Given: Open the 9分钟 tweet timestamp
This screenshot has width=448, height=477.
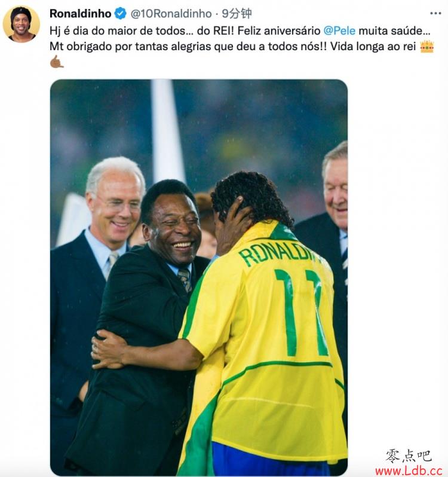Looking at the screenshot, I should click(x=237, y=14).
